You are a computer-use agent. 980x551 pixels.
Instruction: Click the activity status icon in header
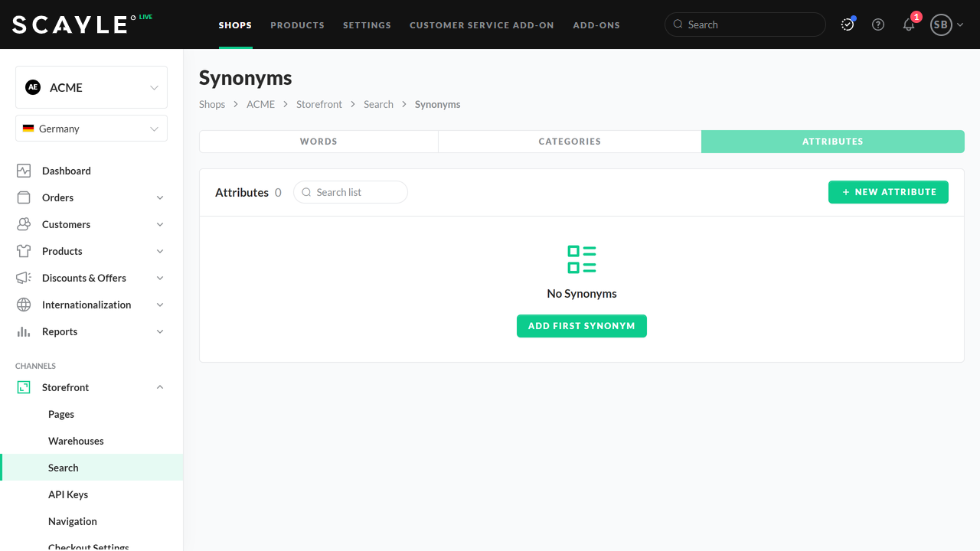(x=848, y=24)
